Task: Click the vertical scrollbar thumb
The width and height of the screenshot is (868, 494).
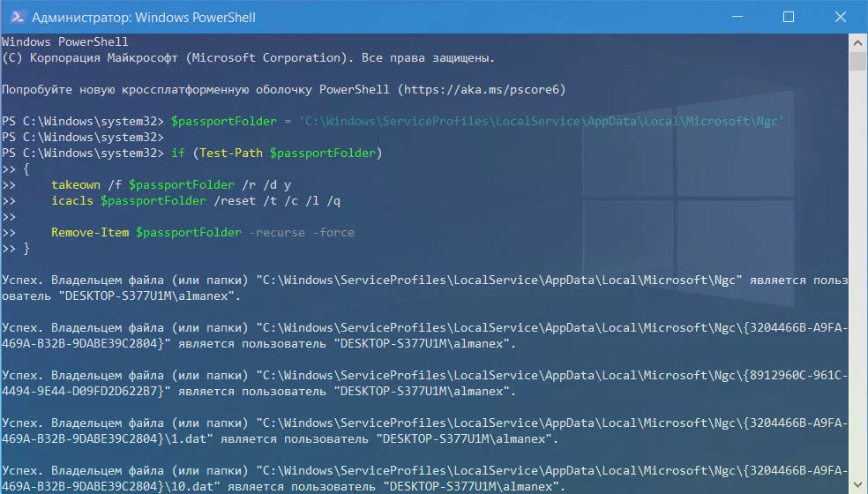Action: [858, 62]
